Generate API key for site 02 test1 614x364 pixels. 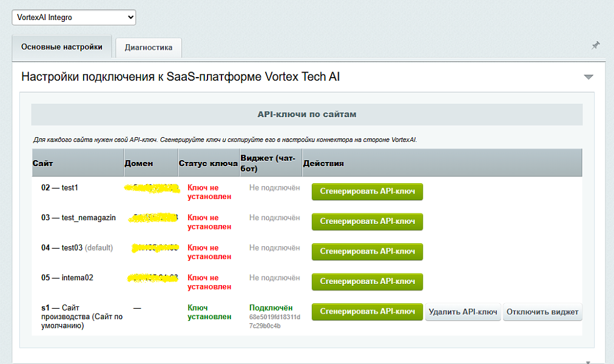click(x=367, y=191)
